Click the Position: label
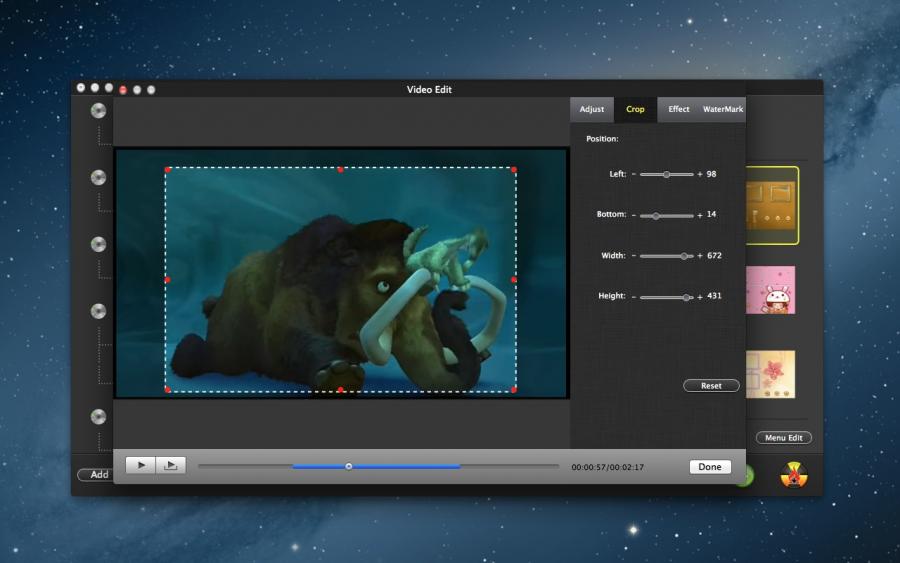 [x=602, y=139]
